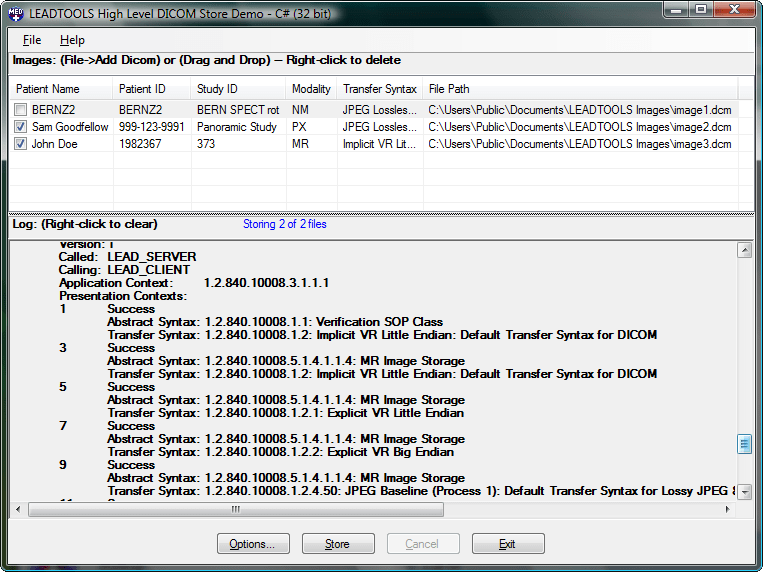Open the Help menu

(x=72, y=40)
